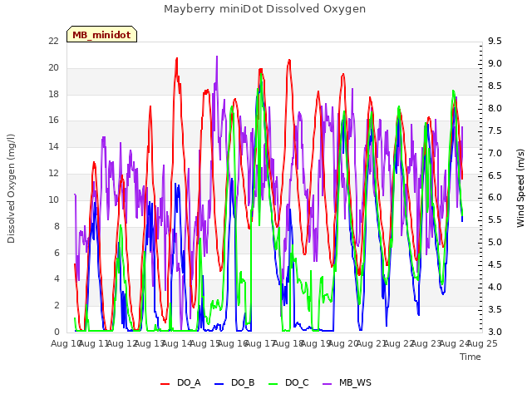Click the 4 value on left axis
This screenshot has width=532, height=399.
57,279
